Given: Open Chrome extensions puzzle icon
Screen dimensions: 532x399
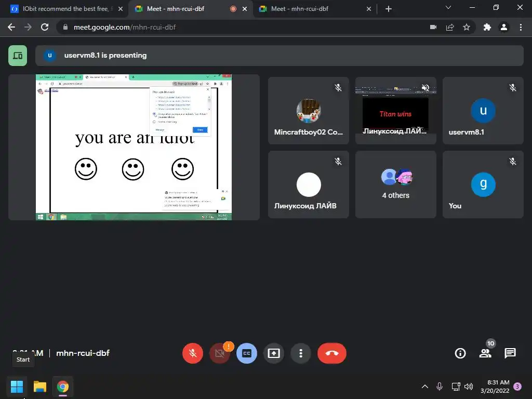Looking at the screenshot, I should 487,27.
